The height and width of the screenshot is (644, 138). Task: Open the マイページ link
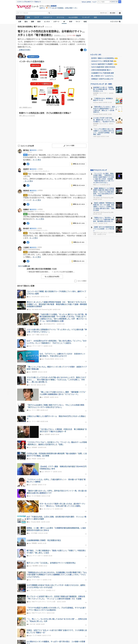[x=103, y=13]
